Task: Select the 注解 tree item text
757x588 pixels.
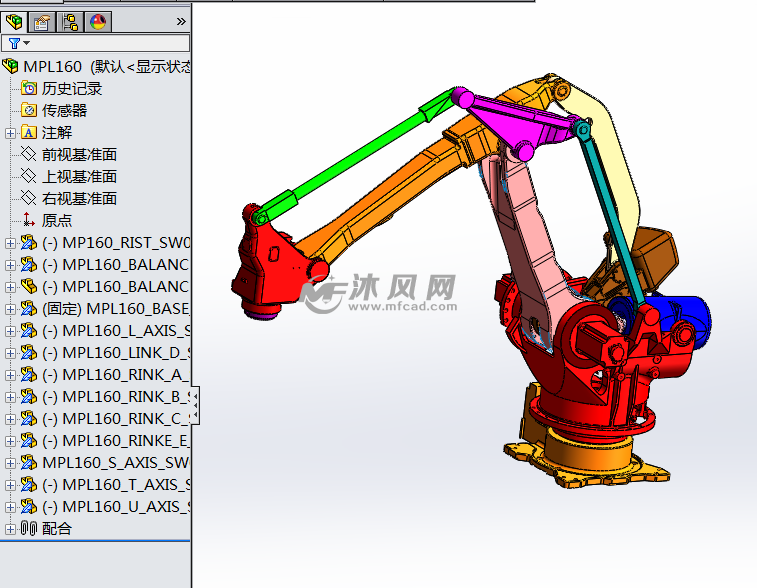Action: tap(57, 133)
